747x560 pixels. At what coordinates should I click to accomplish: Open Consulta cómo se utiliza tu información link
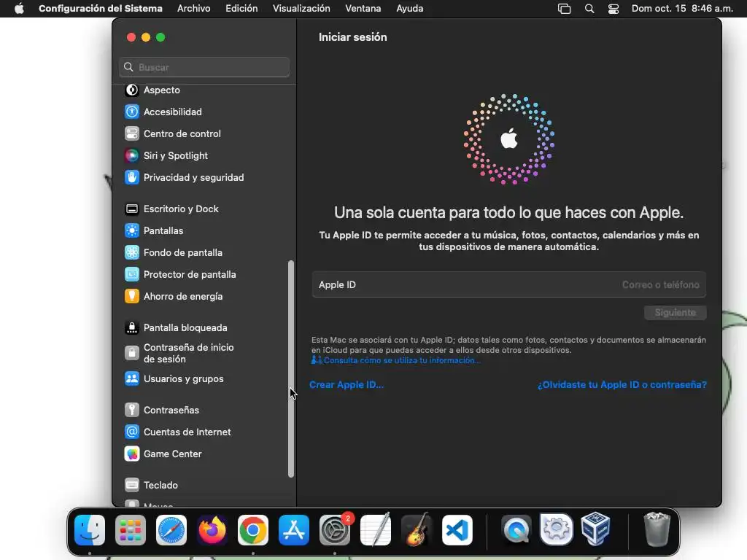(401, 360)
